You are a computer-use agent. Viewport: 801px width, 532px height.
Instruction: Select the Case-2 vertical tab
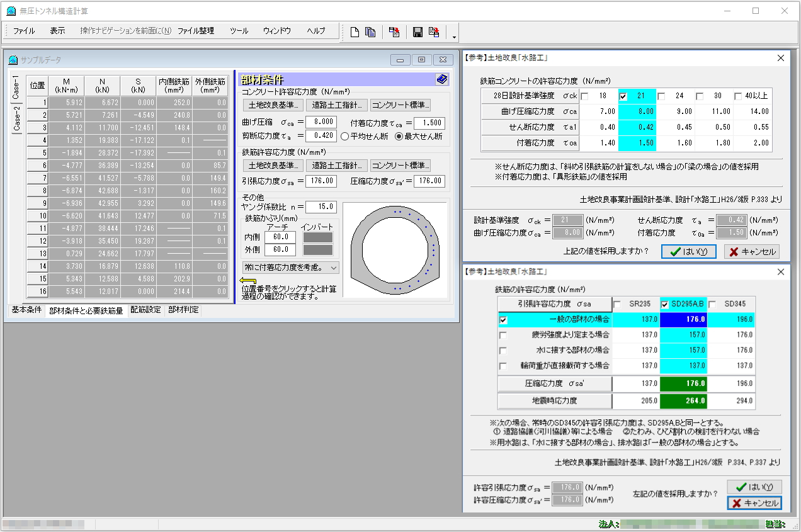pyautogui.click(x=17, y=118)
